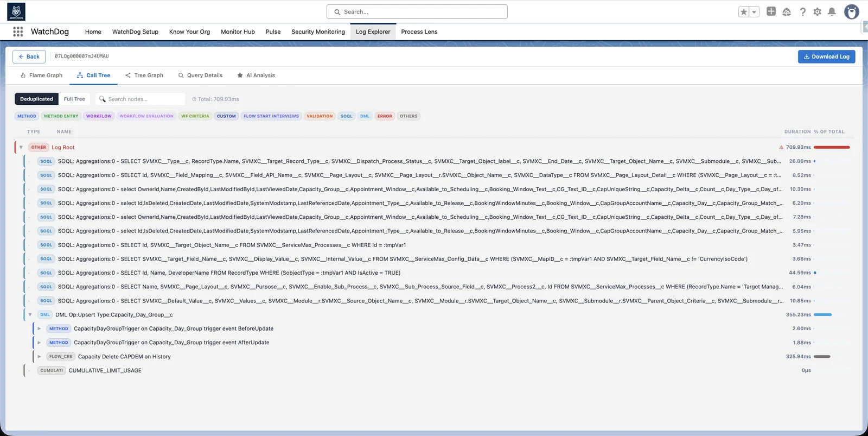Click the Capacity Delete gray duration bar
868x436 pixels.
tap(822, 357)
